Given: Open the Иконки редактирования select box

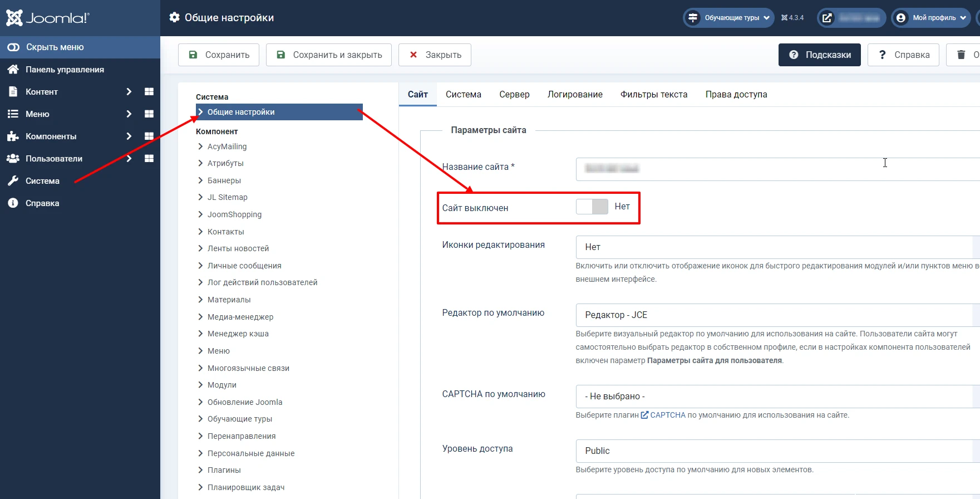Looking at the screenshot, I should [x=777, y=247].
